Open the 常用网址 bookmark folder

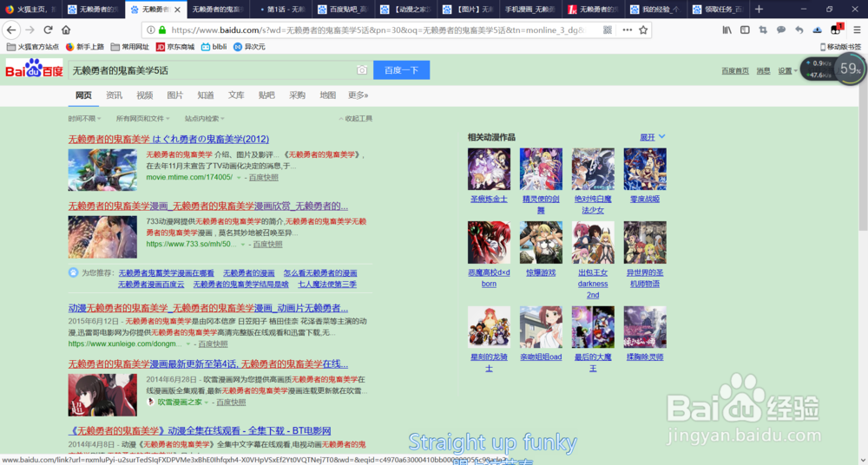[x=130, y=47]
